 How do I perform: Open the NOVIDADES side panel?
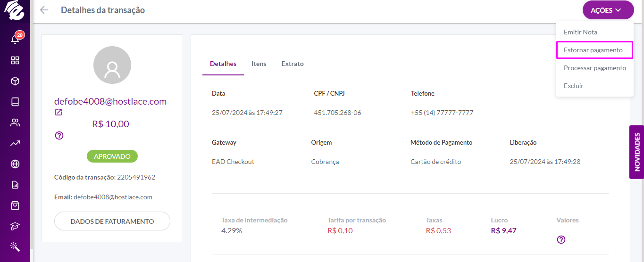(x=637, y=152)
